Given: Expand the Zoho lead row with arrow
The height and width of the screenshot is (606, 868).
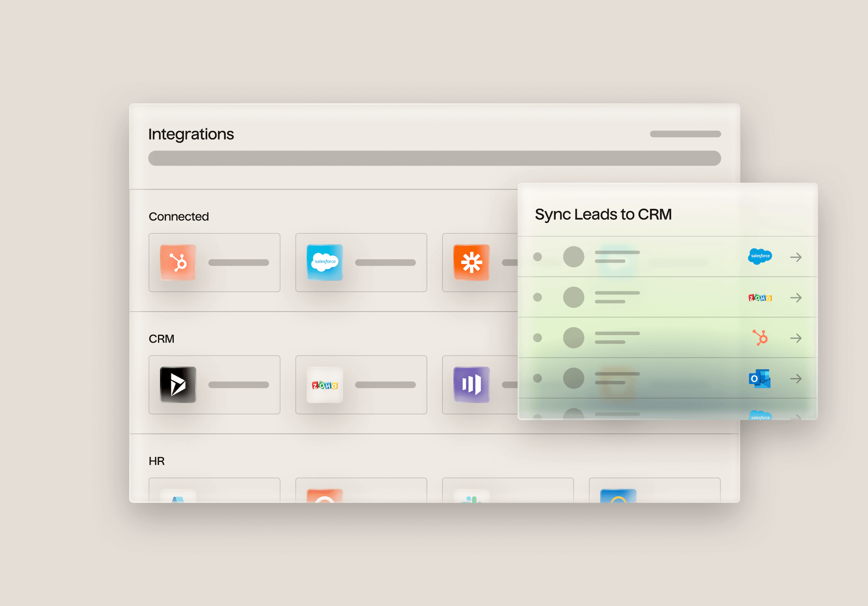Looking at the screenshot, I should point(796,298).
